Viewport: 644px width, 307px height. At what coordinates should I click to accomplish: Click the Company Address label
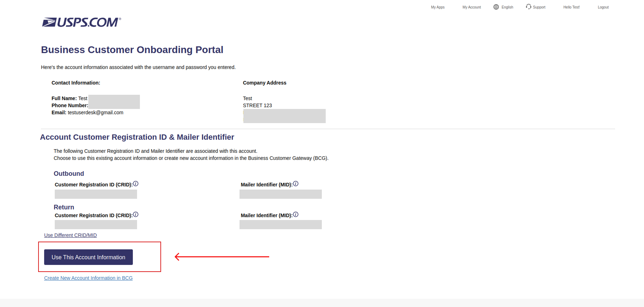point(265,83)
